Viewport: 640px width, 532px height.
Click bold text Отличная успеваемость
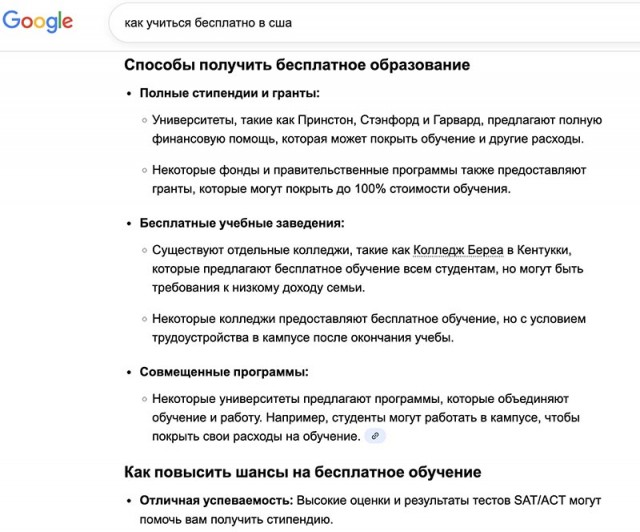point(216,500)
